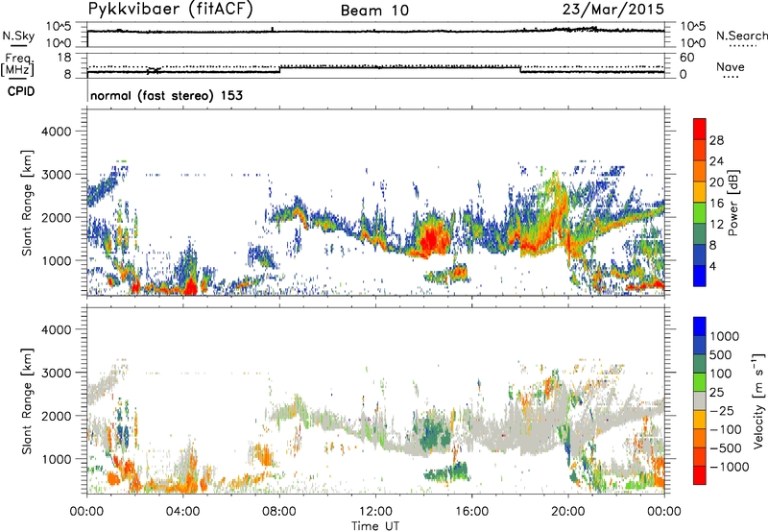Click the 04:00 time axis label

tap(182, 512)
